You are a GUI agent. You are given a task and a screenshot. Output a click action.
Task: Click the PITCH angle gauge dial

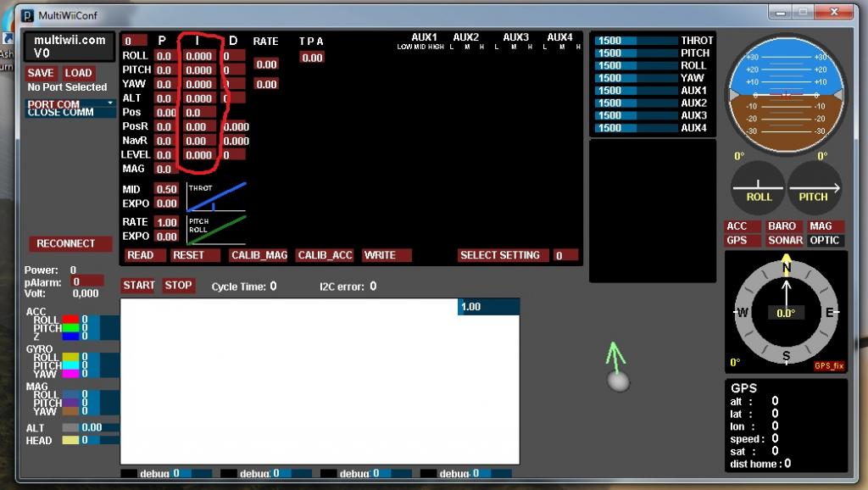pos(814,187)
